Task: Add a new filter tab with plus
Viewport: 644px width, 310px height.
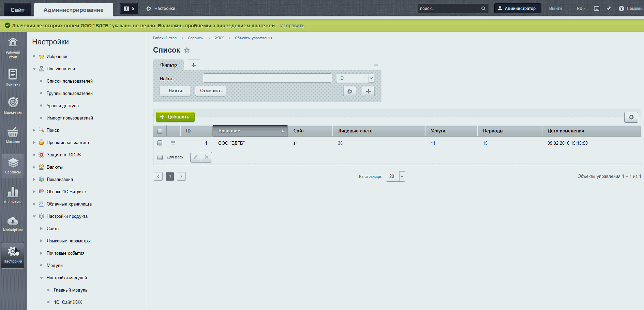Action: pyautogui.click(x=194, y=65)
